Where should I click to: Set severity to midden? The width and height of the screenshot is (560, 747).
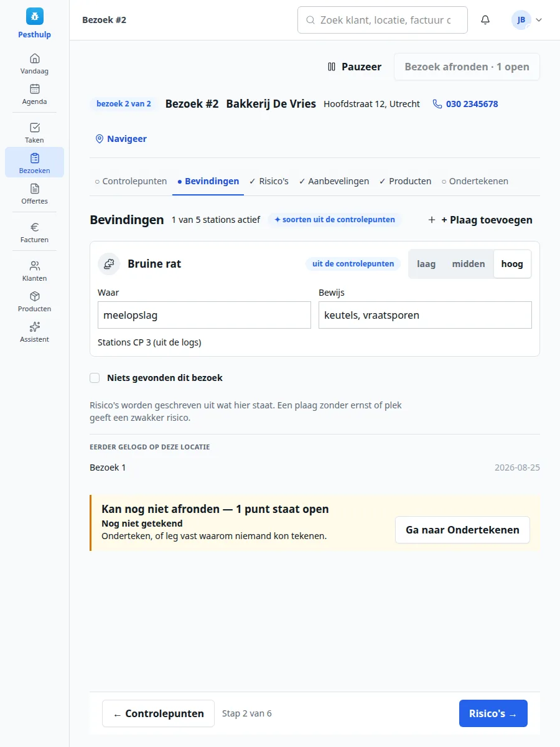469,264
